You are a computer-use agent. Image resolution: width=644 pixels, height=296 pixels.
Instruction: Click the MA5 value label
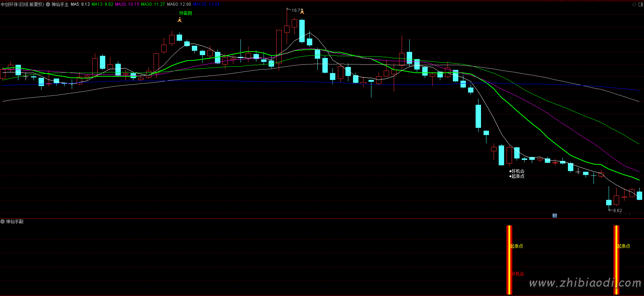coord(80,4)
